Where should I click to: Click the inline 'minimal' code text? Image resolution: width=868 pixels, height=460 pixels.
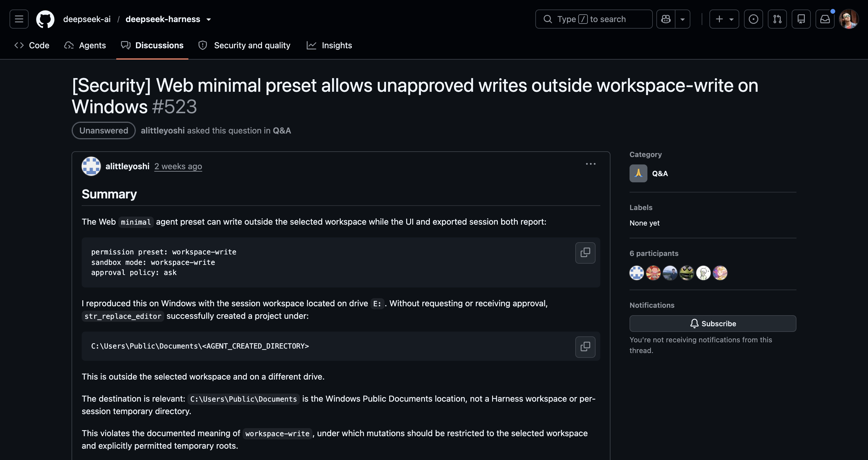pyautogui.click(x=136, y=222)
